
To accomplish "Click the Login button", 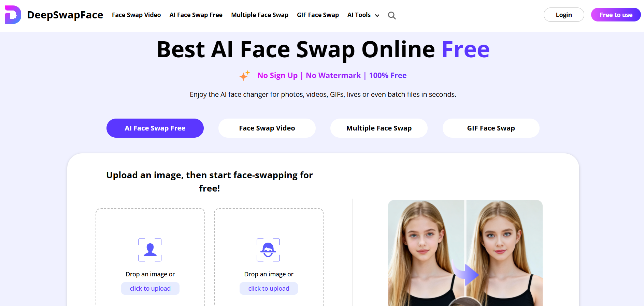I will click(x=564, y=15).
